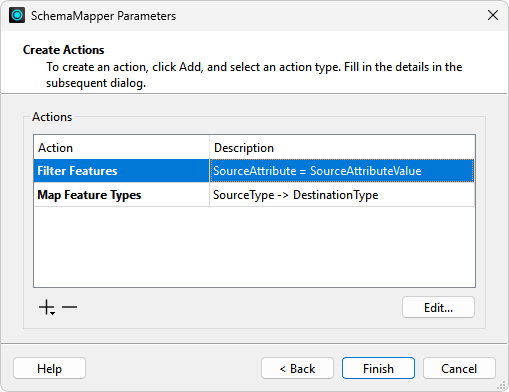This screenshot has width=509, height=392.
Task: Click the plus icon to add an action
Action: pos(46,307)
